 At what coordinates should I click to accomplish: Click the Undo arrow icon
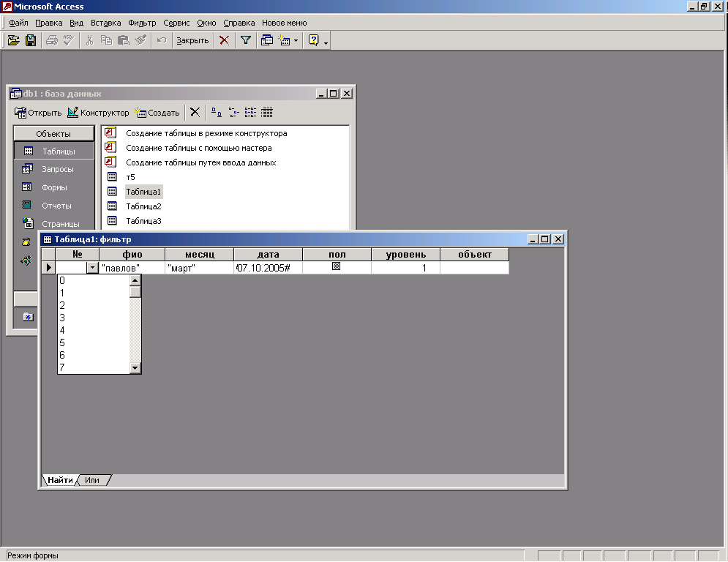click(162, 40)
